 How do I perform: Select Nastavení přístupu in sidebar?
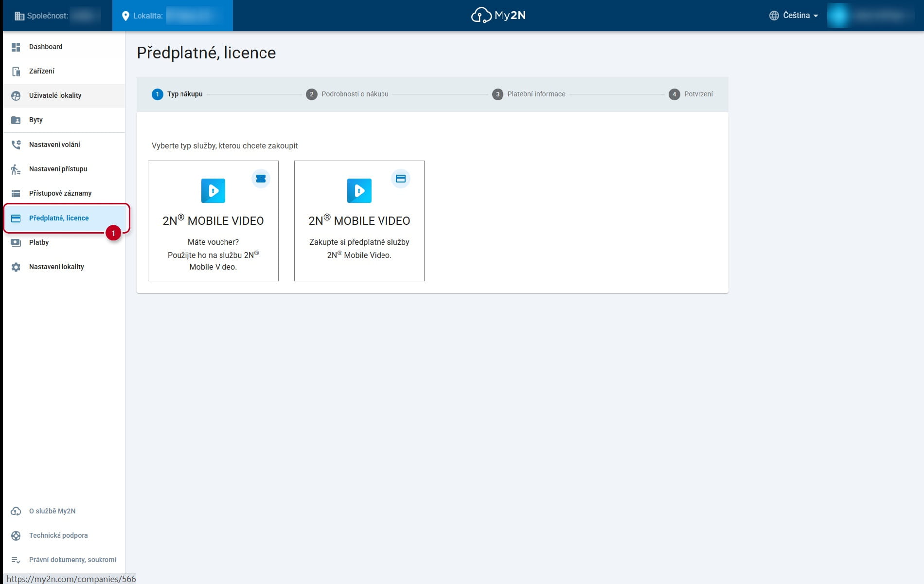pyautogui.click(x=64, y=169)
